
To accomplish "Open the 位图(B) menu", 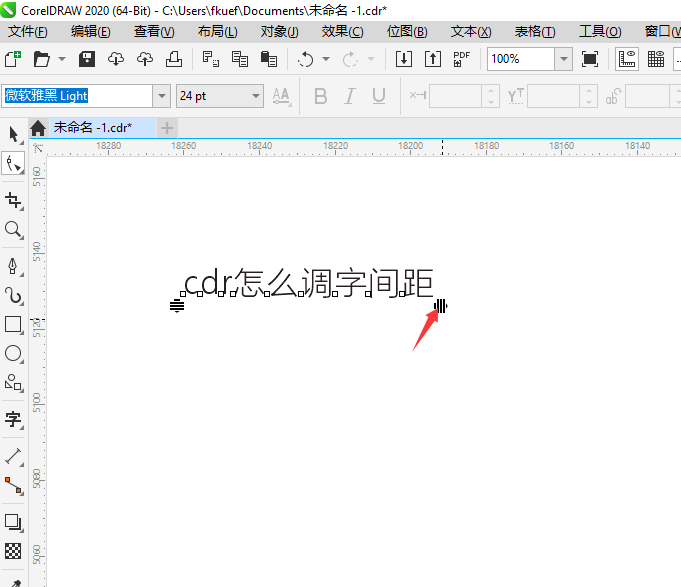I will pos(407,32).
